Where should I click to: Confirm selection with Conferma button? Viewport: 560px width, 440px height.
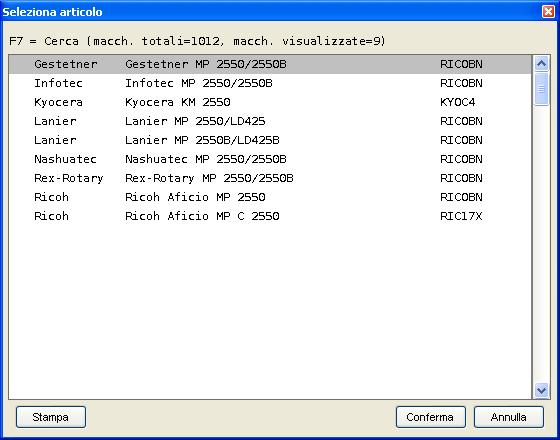coord(430,417)
